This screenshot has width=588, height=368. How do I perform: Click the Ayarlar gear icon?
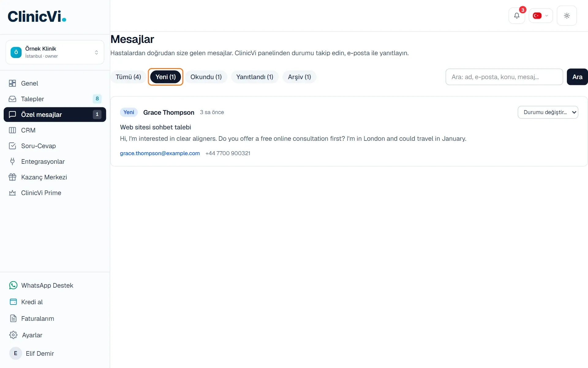point(13,335)
